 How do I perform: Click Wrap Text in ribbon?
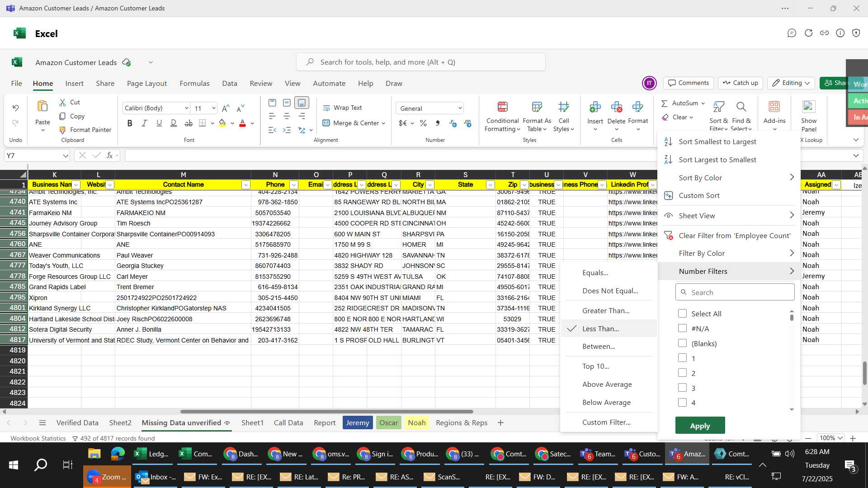tap(342, 108)
